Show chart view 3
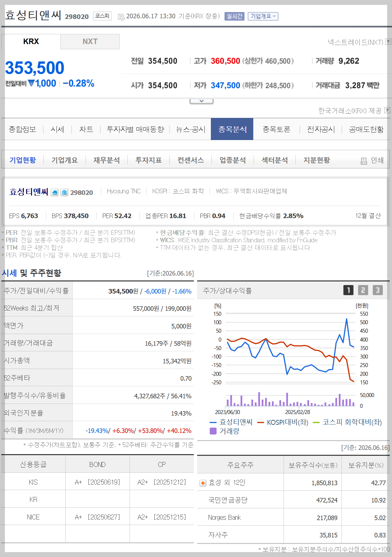The image size is (392, 557). pos(378,290)
